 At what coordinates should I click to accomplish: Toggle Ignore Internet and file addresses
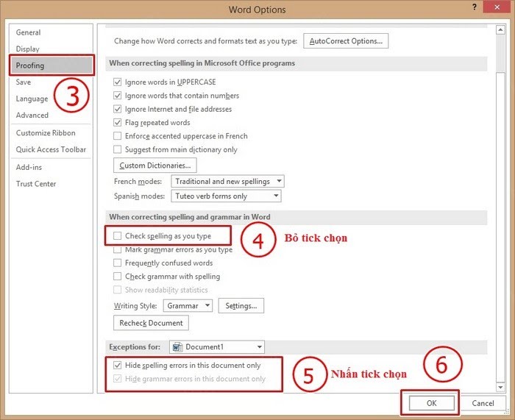point(117,109)
